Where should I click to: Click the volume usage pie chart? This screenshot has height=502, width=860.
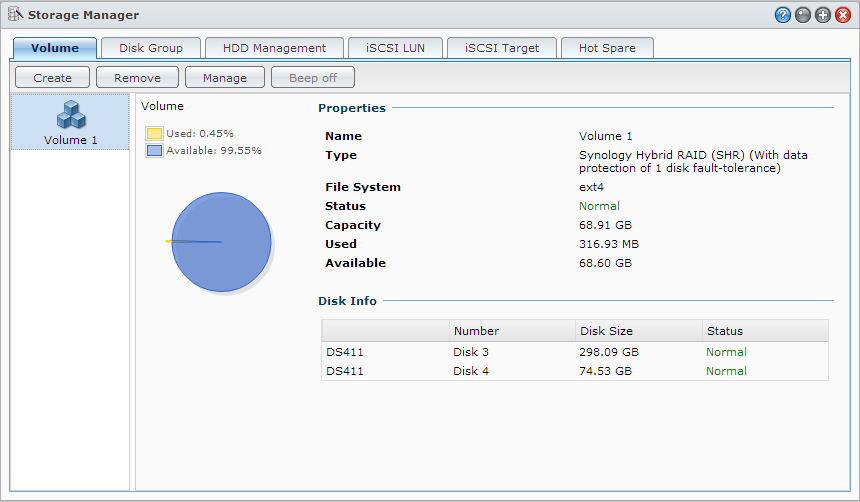(x=221, y=242)
